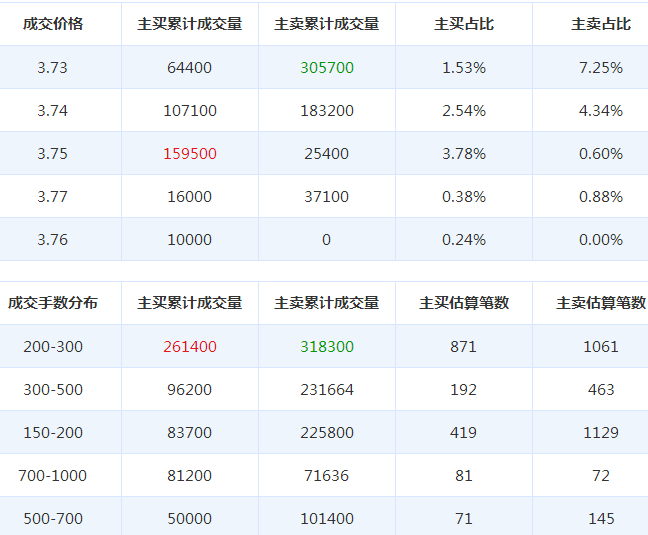Click the 主卖占比 column header
The height and width of the screenshot is (535, 648).
click(x=601, y=24)
